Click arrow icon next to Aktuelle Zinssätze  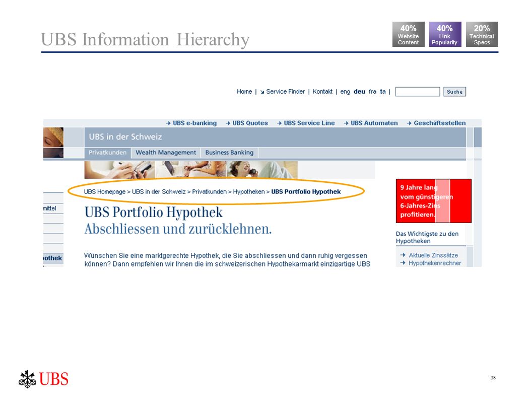click(403, 255)
